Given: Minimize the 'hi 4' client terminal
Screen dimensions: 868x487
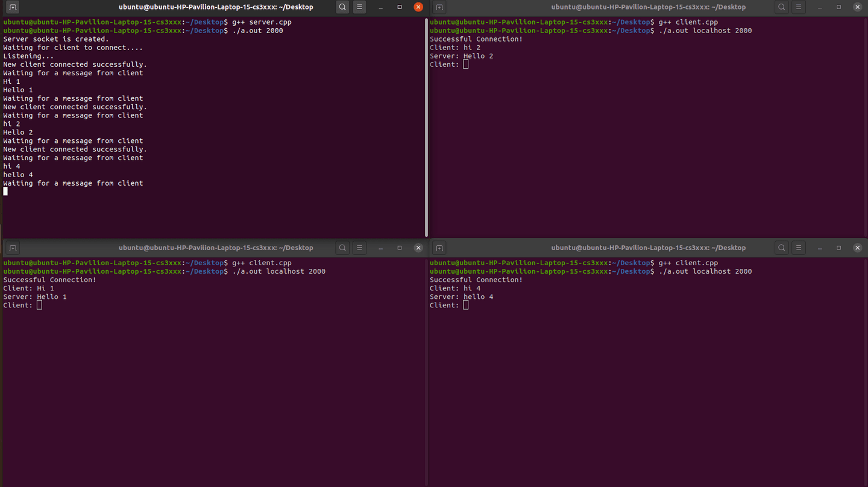Looking at the screenshot, I should [x=819, y=248].
